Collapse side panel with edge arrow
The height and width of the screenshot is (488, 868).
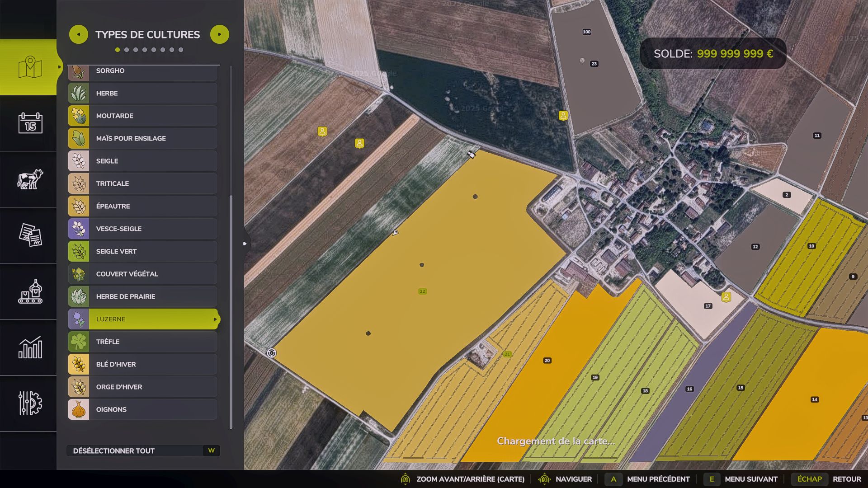tap(245, 244)
